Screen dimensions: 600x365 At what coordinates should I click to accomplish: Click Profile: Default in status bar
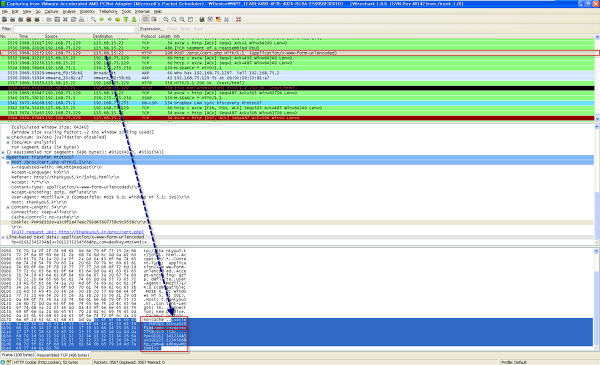[x=514, y=362]
